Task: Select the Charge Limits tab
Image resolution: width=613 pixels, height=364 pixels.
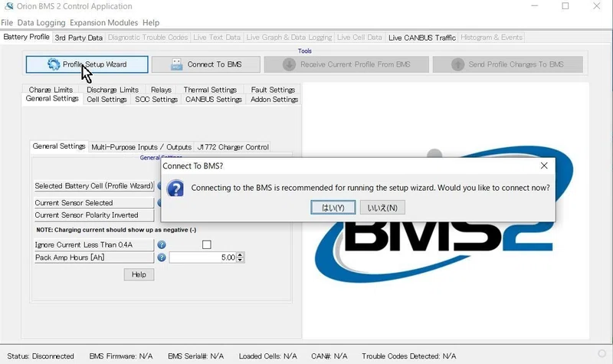Action: pyautogui.click(x=51, y=90)
